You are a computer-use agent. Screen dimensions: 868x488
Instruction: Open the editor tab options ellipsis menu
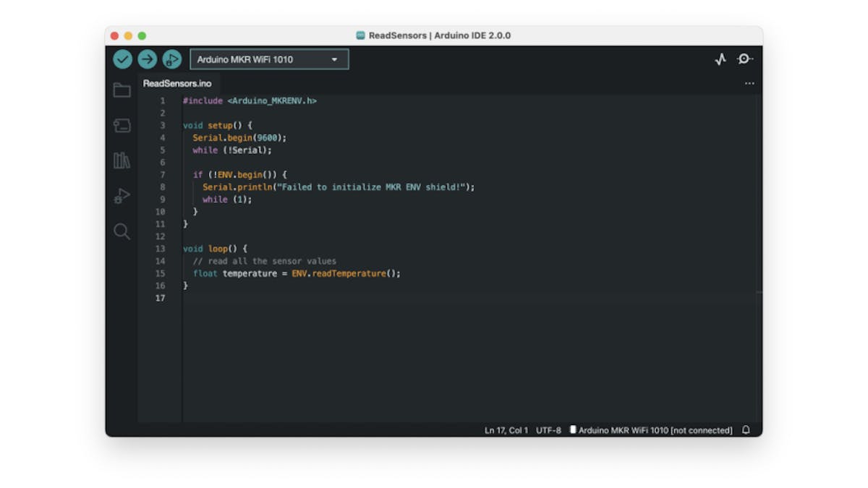[749, 83]
